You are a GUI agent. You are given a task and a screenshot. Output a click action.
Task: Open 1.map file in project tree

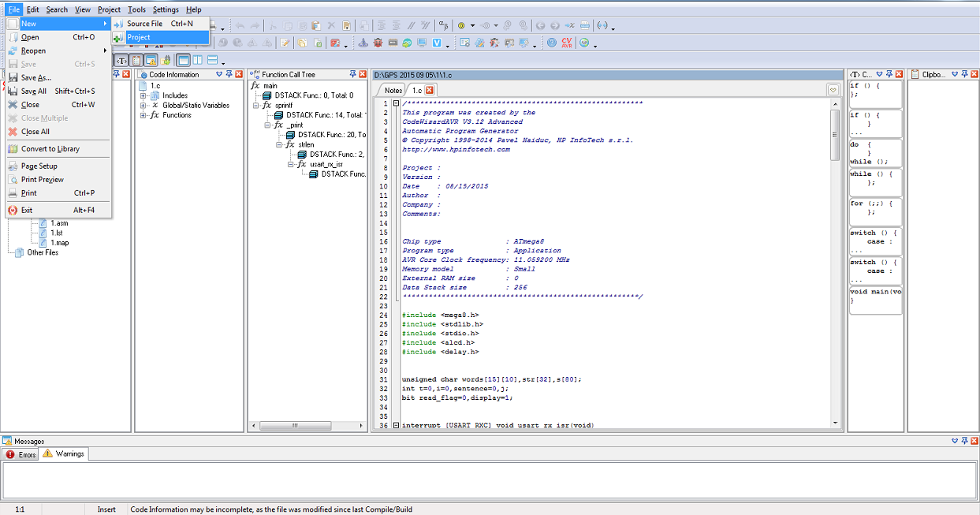pyautogui.click(x=59, y=243)
